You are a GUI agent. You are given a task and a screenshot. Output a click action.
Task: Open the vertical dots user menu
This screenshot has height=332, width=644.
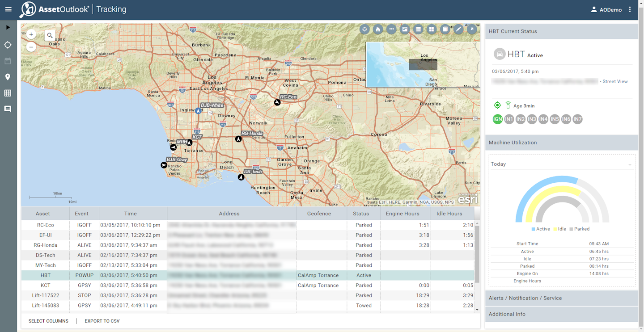tap(630, 9)
